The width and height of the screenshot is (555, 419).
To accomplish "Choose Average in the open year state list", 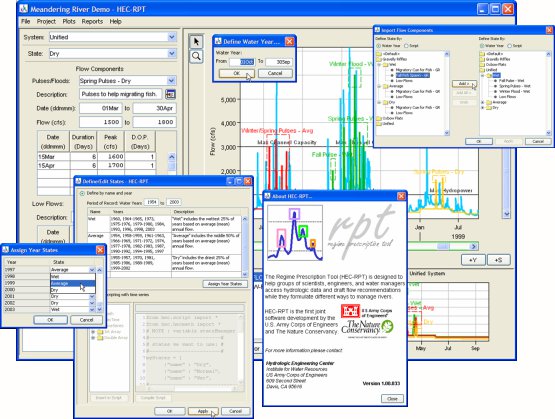I will [73, 283].
